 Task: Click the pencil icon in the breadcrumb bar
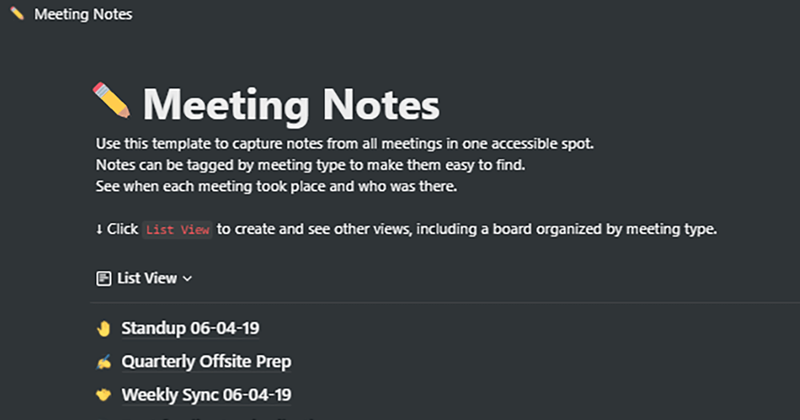click(17, 15)
